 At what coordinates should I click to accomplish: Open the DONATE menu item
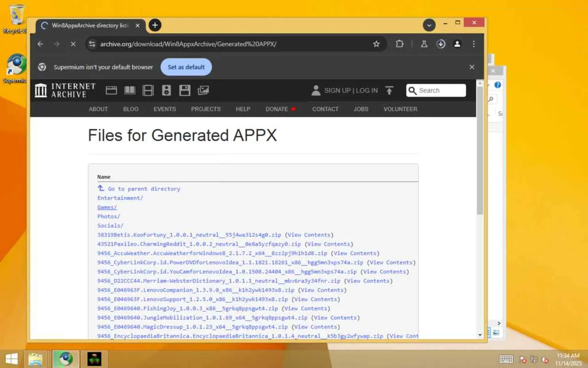pos(281,109)
